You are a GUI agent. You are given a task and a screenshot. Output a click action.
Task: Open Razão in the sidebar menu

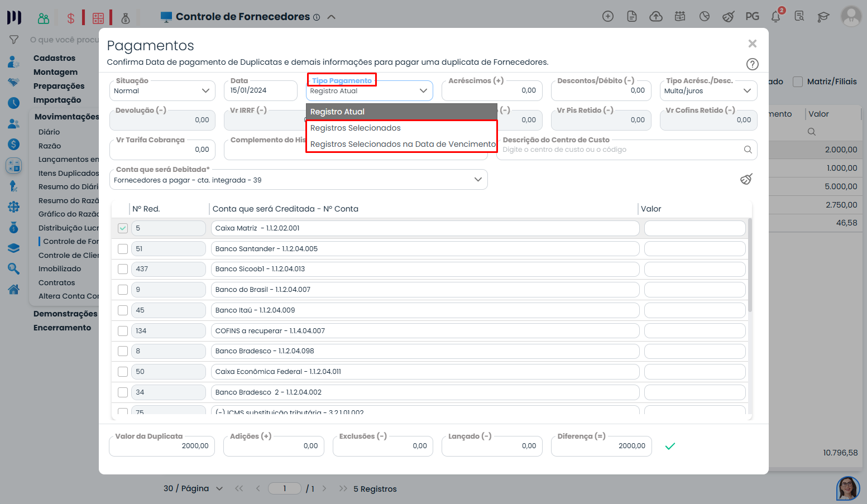(50, 146)
